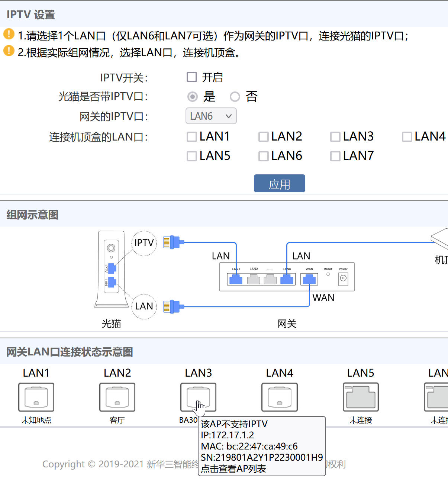This screenshot has height=493, width=448.
Task: Click the LAN5 unconnected port icon
Action: tap(361, 397)
